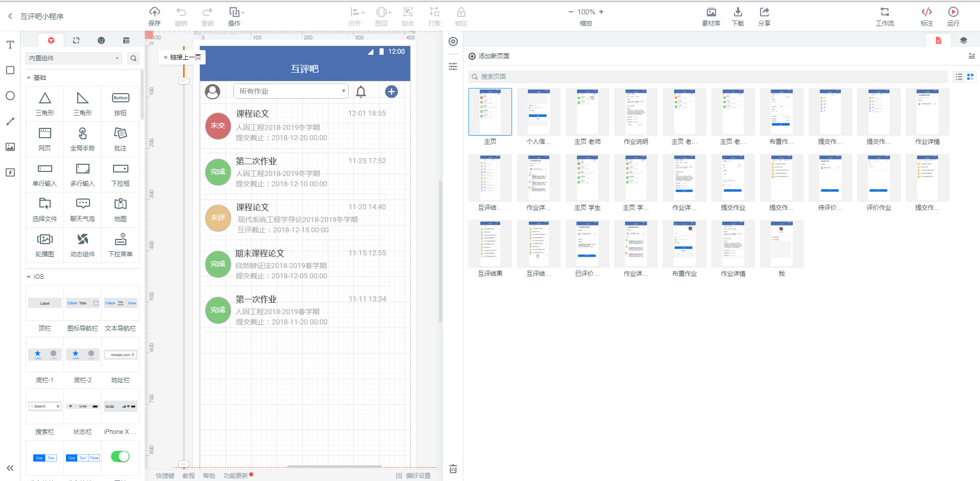Click the 功能更新 link in footer
This screenshot has width=980, height=481.
pyautogui.click(x=236, y=476)
